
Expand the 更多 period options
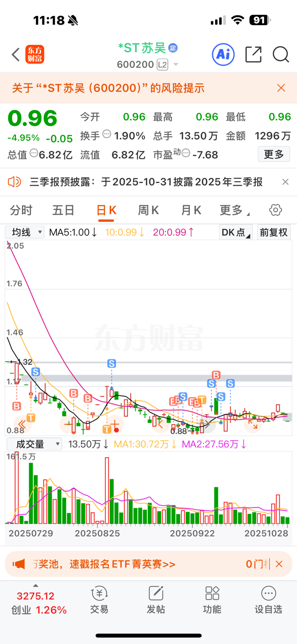coord(234,210)
